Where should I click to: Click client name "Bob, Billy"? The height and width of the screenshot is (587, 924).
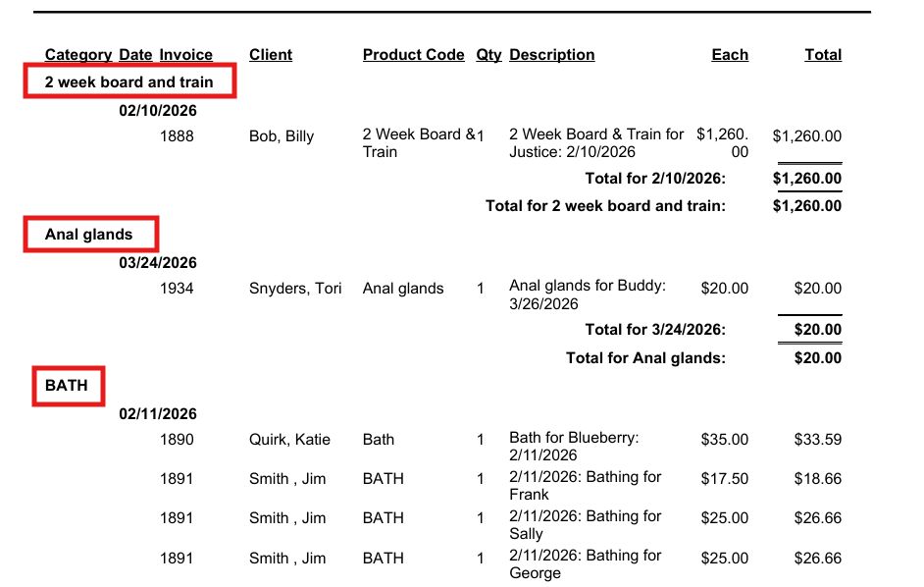click(282, 136)
